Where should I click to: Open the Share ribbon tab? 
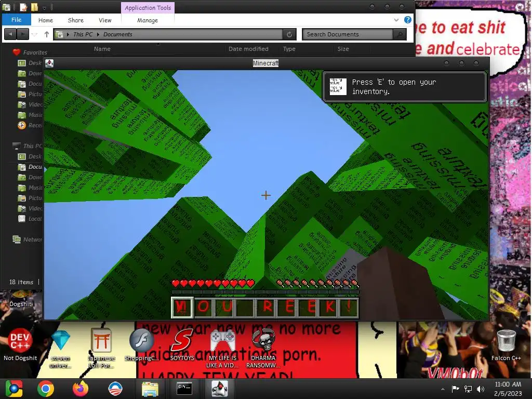(x=76, y=20)
